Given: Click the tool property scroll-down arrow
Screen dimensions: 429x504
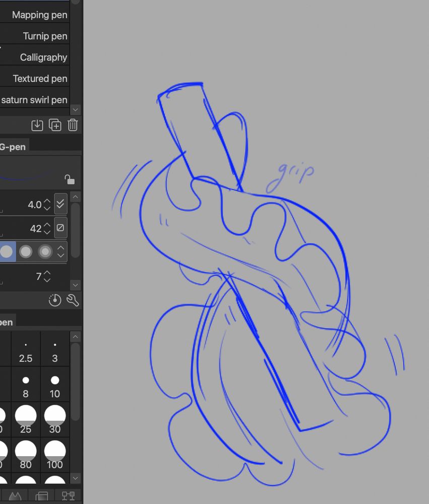Looking at the screenshot, I should coord(75,285).
